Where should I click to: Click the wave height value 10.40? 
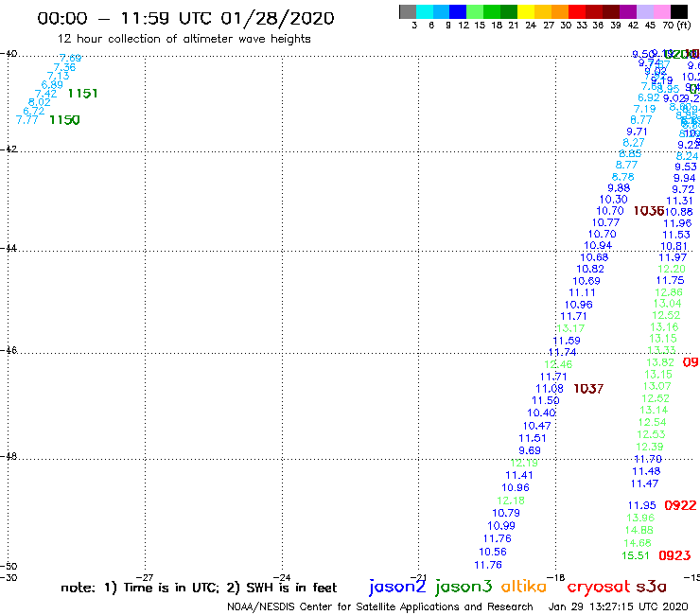pos(541,413)
